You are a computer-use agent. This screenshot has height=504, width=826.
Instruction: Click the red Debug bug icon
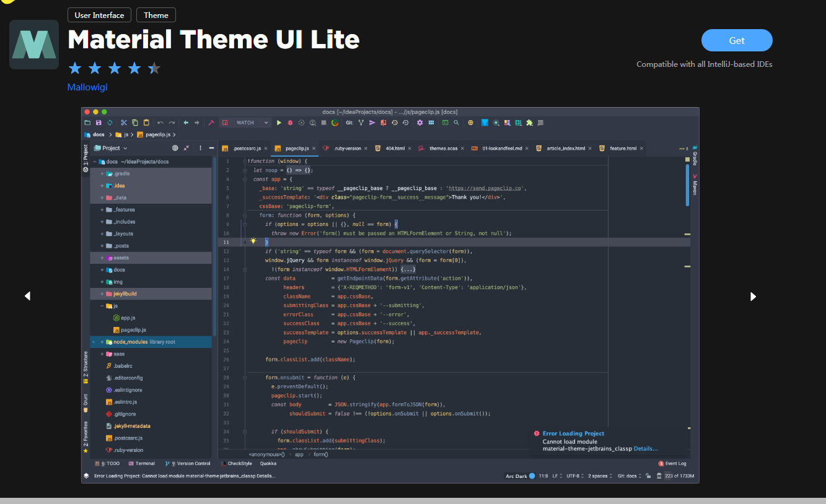pos(290,123)
